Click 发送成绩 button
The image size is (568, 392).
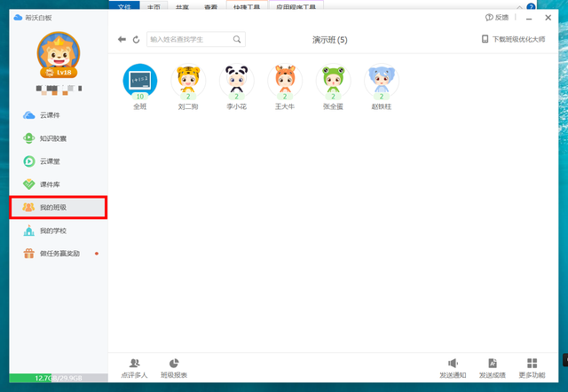(493, 368)
